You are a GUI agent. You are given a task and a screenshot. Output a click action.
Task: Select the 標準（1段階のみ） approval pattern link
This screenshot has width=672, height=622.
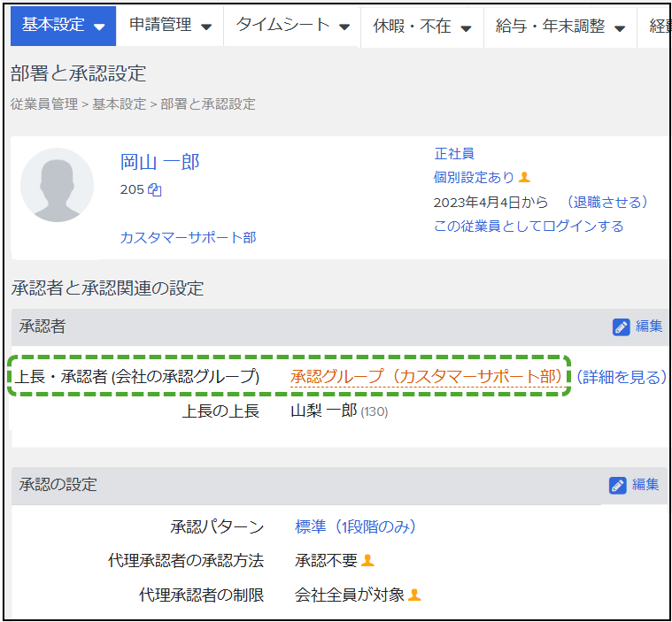355,526
